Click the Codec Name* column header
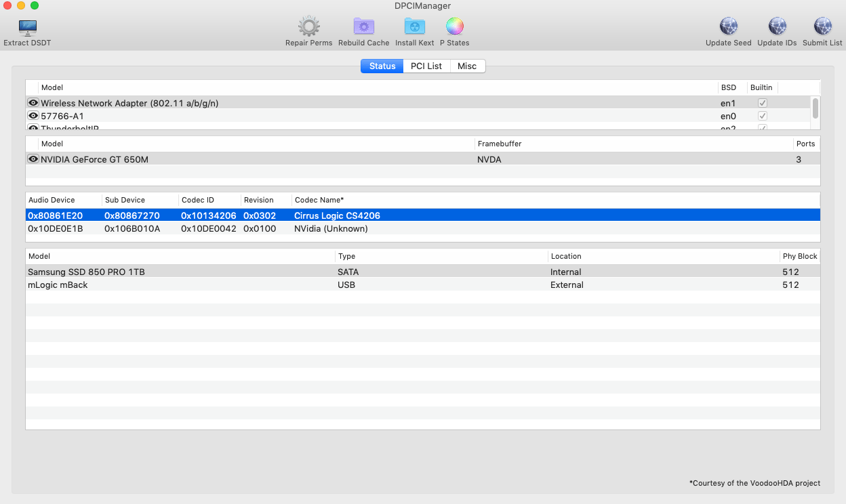 pyautogui.click(x=556, y=200)
